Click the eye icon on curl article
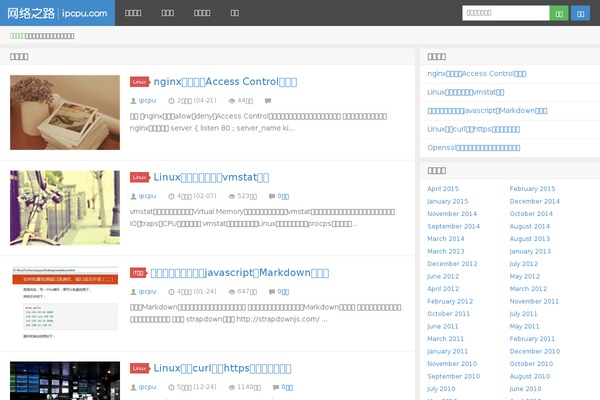Image resolution: width=600 pixels, height=400 pixels. pyautogui.click(x=232, y=387)
